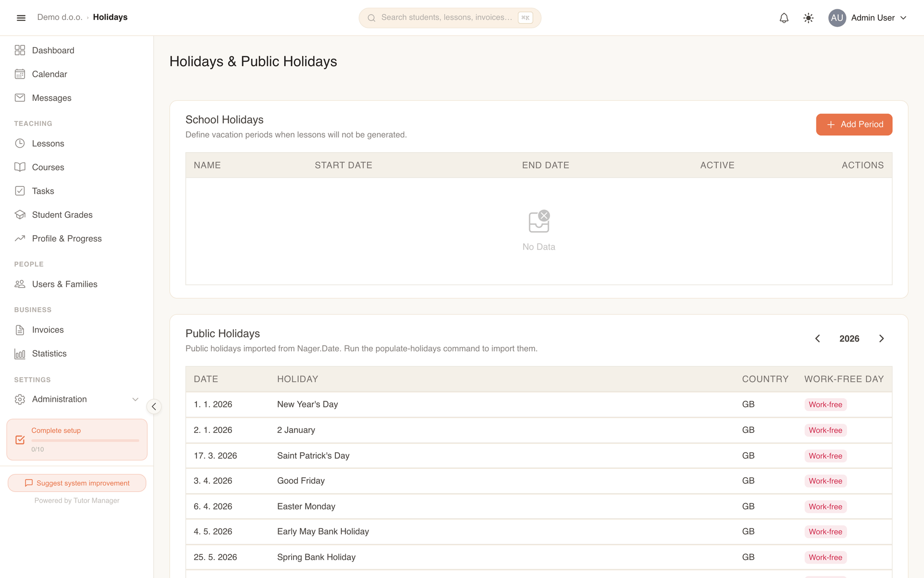924x578 pixels.
Task: Click the HOLIDAY column header
Action: tap(298, 379)
